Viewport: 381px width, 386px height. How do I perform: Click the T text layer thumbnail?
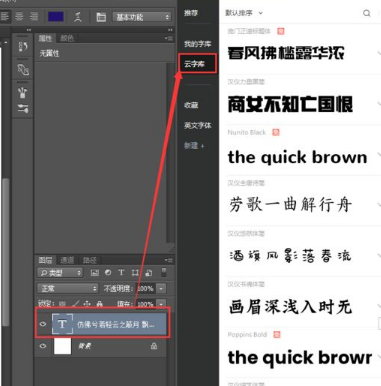point(62,324)
